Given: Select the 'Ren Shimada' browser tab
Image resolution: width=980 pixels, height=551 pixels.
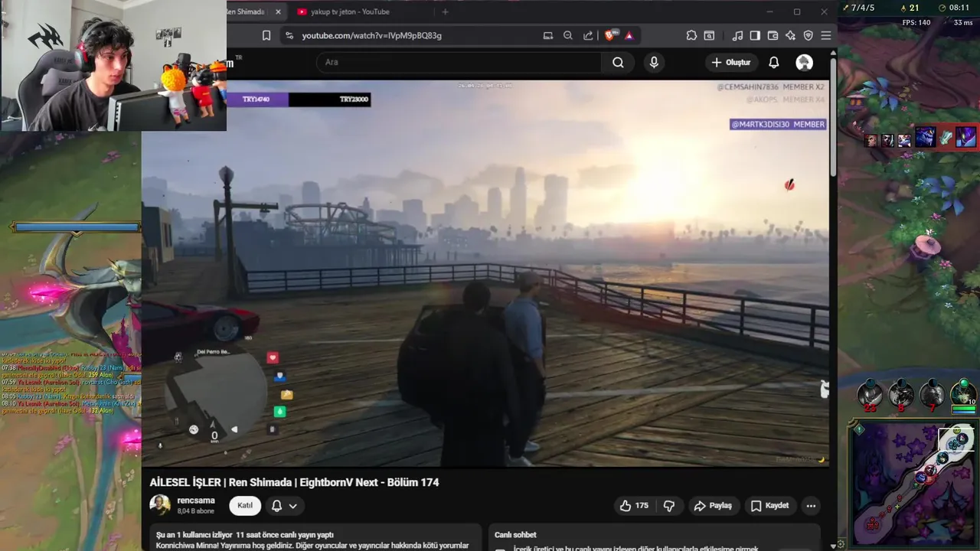Looking at the screenshot, I should pos(247,11).
